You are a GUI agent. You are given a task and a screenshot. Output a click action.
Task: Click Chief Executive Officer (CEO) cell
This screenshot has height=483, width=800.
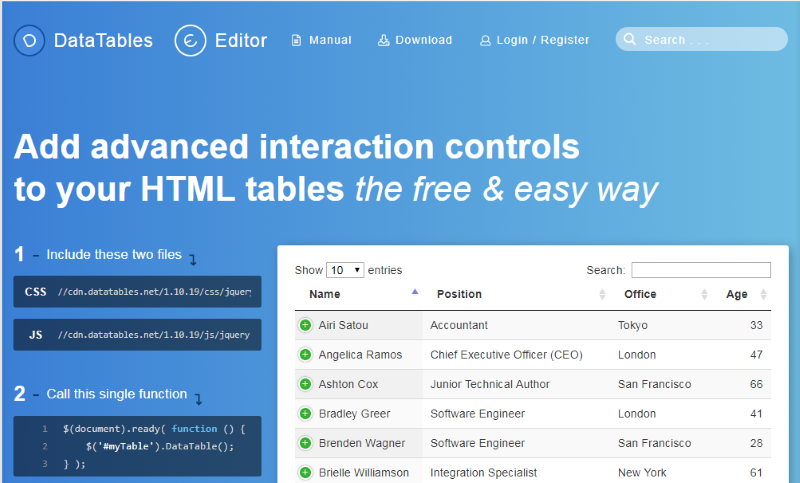point(506,354)
